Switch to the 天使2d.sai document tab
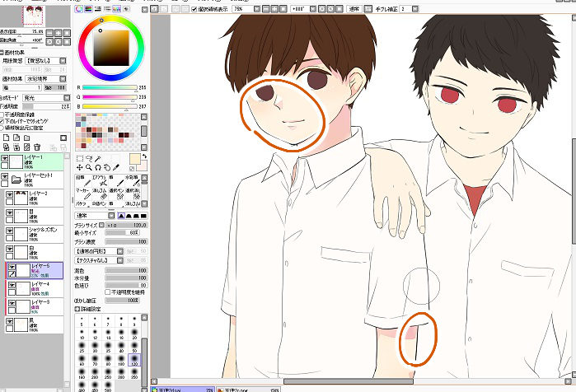 coord(182,389)
